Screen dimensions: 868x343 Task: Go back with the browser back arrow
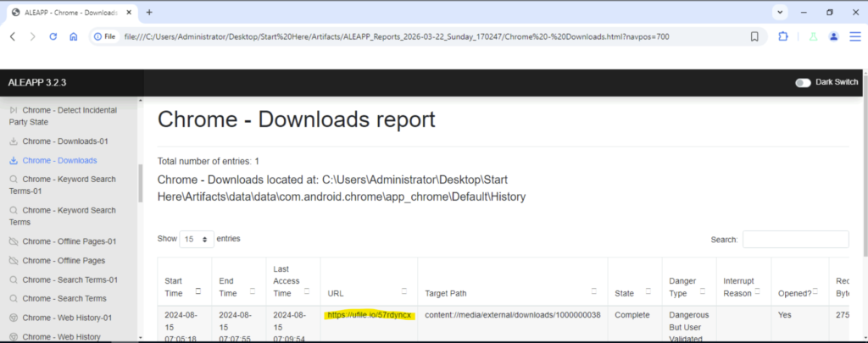pyautogui.click(x=13, y=36)
